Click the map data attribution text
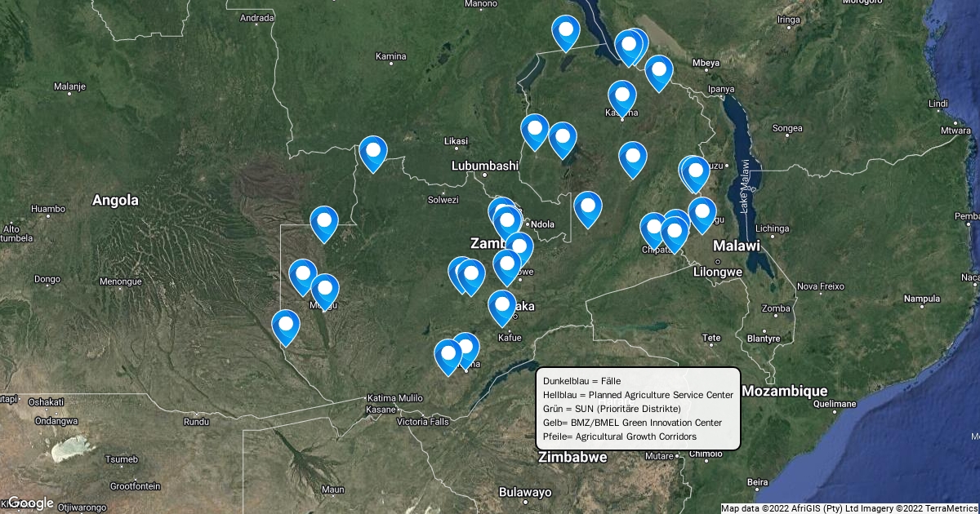Screen dimensions: 980x514 click(849, 508)
